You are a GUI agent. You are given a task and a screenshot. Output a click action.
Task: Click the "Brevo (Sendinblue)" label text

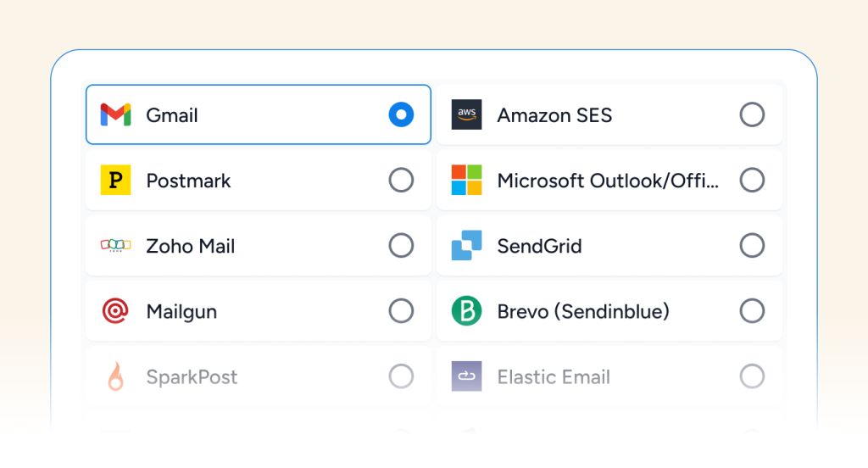(583, 311)
